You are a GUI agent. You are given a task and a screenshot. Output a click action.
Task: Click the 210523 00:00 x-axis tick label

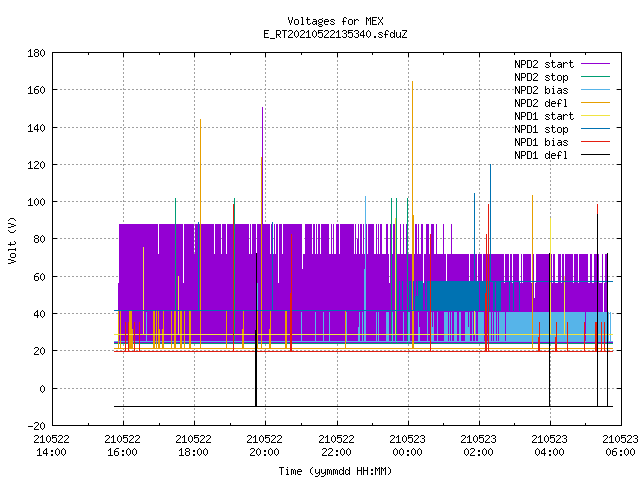[x=407, y=446]
